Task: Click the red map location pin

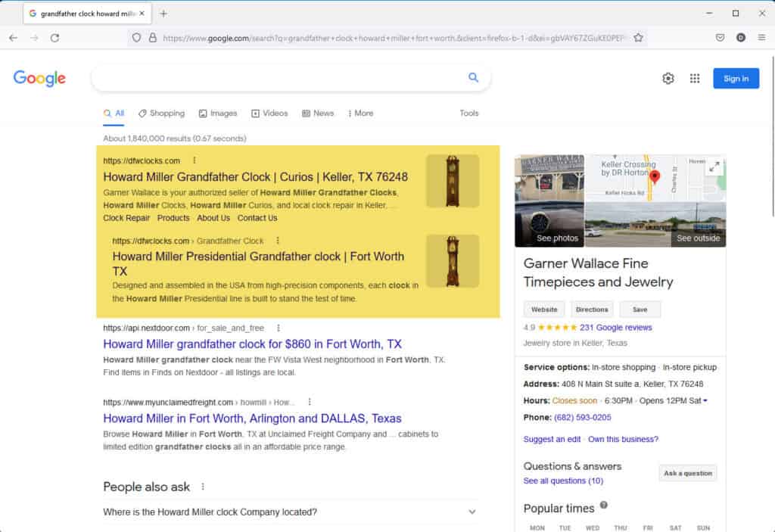Action: [655, 177]
